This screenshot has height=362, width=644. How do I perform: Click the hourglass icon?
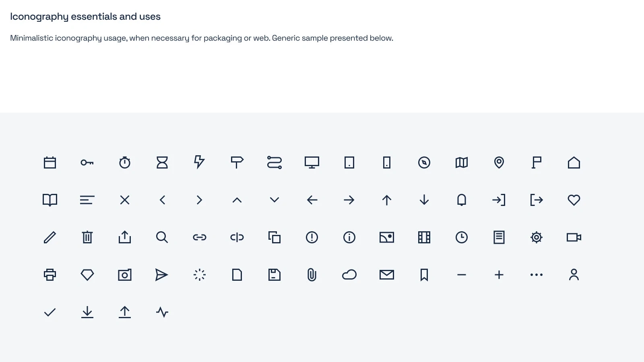coord(162,162)
